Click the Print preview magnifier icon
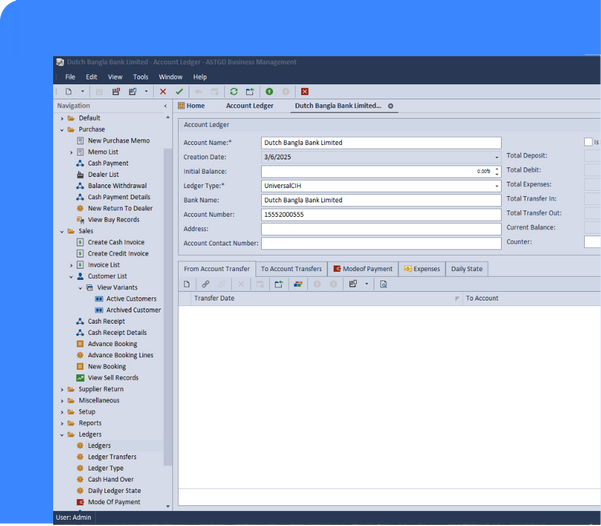The image size is (601, 526). [x=384, y=284]
